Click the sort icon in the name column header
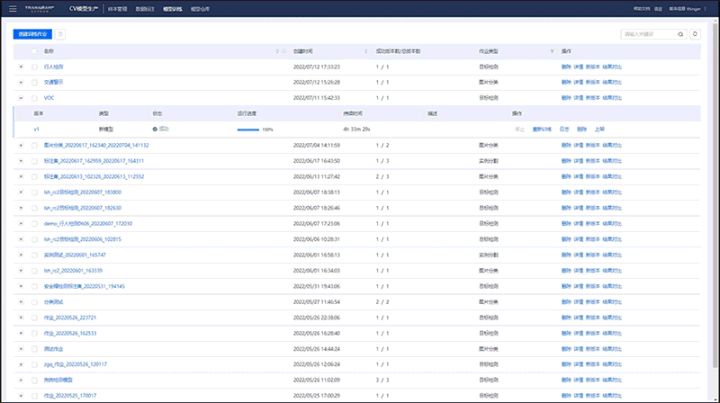The width and height of the screenshot is (720, 403). [x=277, y=51]
